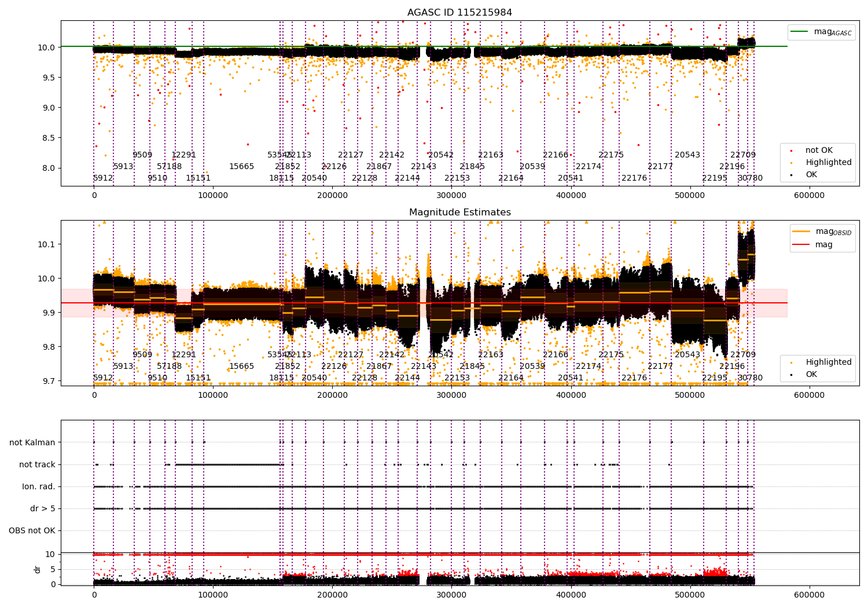This screenshot has height=608, width=868.
Task: Click obsid label '22177' in the middle plot
Action: pyautogui.click(x=660, y=367)
